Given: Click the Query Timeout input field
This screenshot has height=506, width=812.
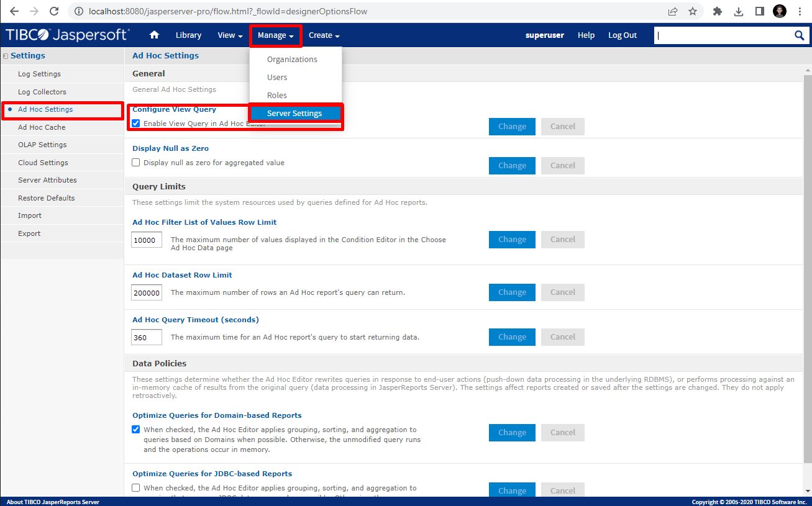Looking at the screenshot, I should 147,337.
